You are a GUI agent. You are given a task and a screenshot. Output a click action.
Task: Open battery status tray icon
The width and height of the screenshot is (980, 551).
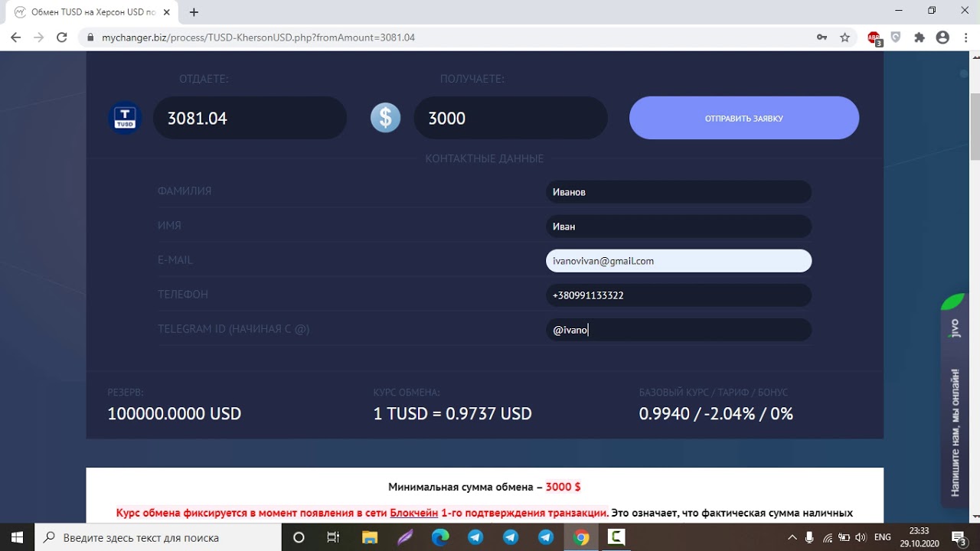coord(843,537)
